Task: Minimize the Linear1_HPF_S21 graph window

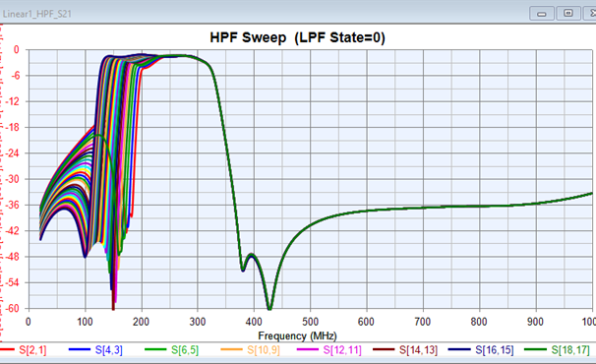Action: point(542,14)
